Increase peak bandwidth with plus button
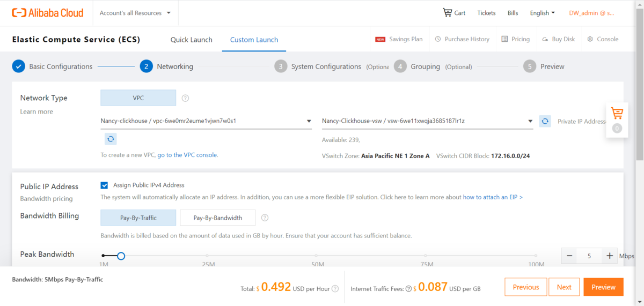Image resolution: width=644 pixels, height=306 pixels. click(x=610, y=256)
